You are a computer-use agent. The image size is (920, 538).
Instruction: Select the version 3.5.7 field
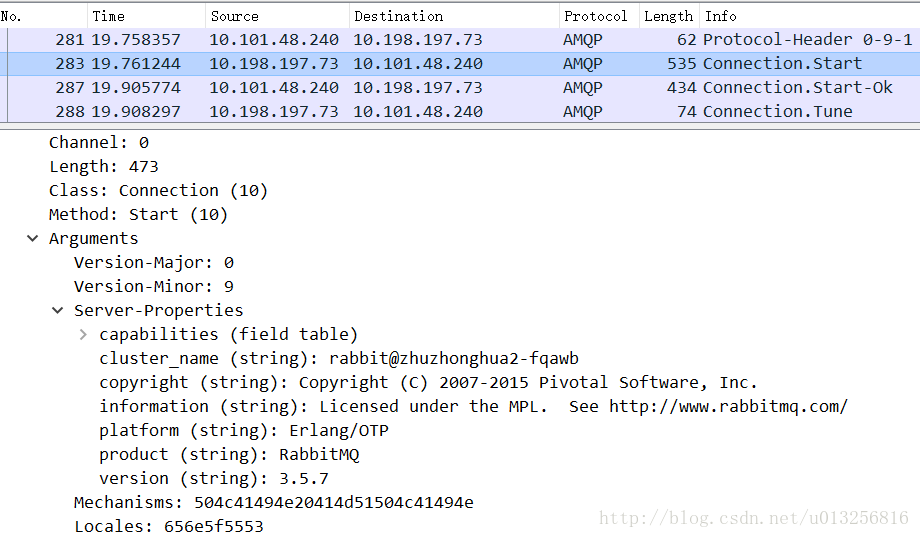pos(213,478)
